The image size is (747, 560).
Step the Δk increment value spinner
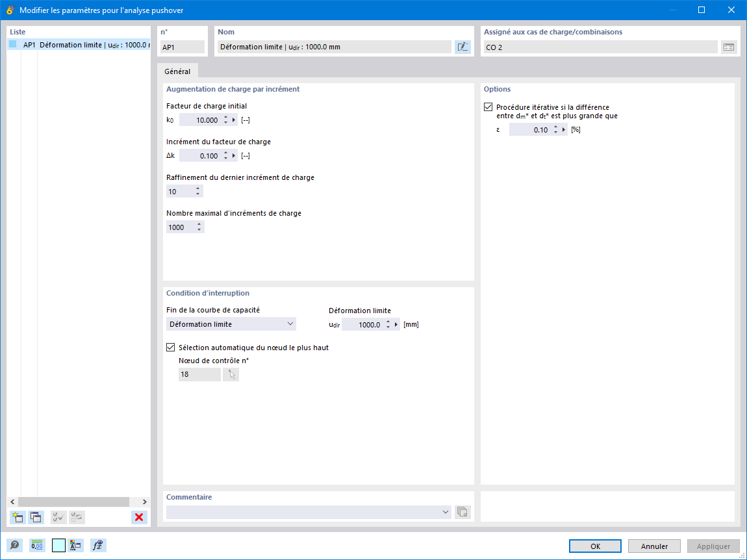[226, 156]
